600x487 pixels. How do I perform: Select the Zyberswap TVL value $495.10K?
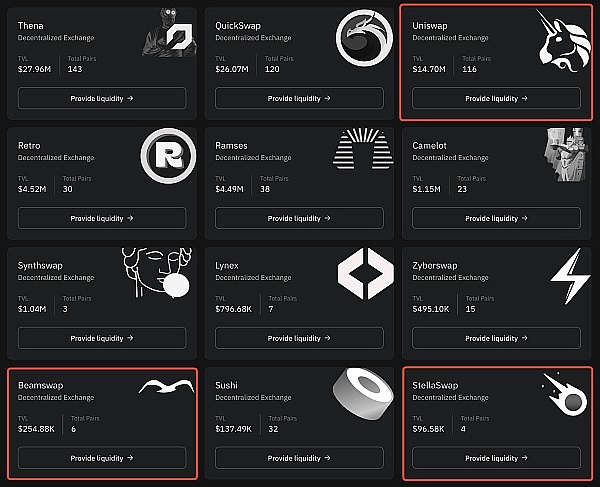point(431,307)
